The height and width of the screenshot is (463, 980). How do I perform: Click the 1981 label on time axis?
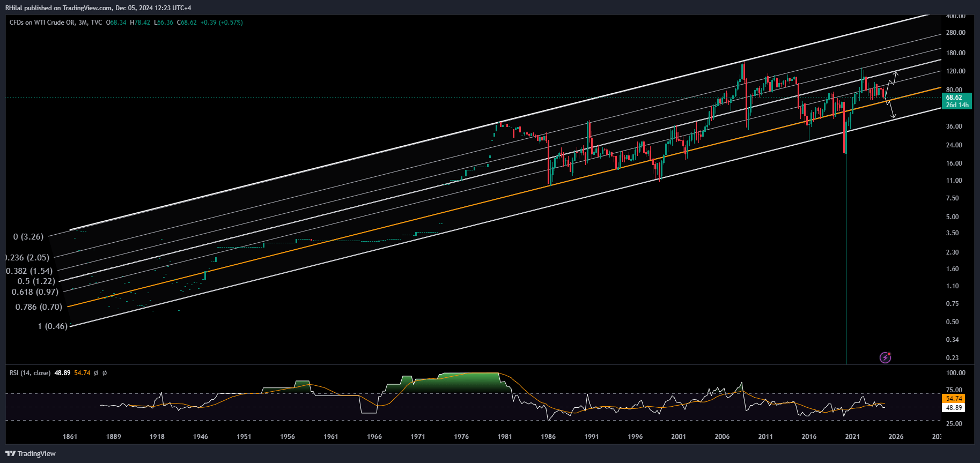[x=504, y=437]
